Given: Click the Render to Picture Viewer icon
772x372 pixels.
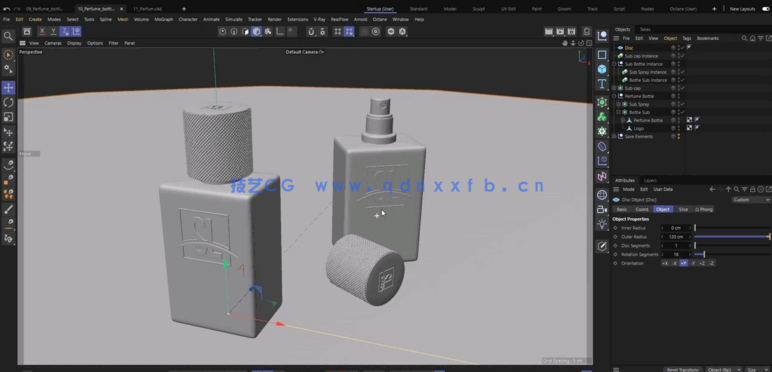Looking at the screenshot, I should tap(560, 31).
